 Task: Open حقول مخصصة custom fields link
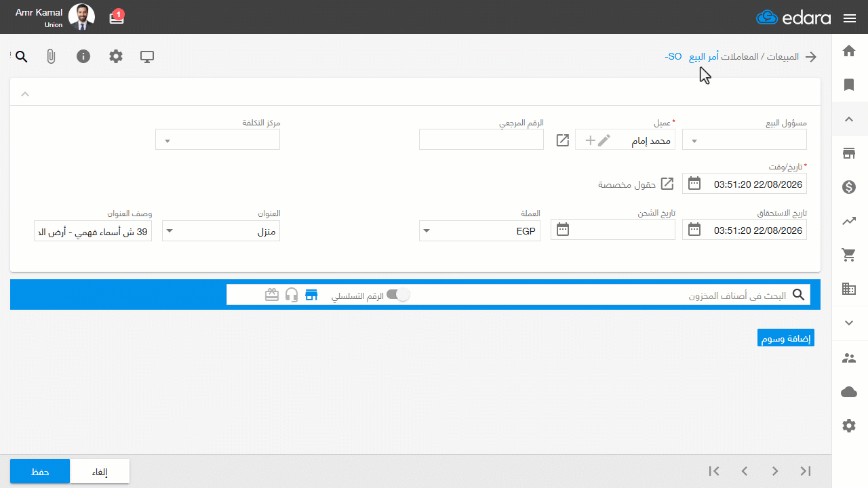pos(636,184)
